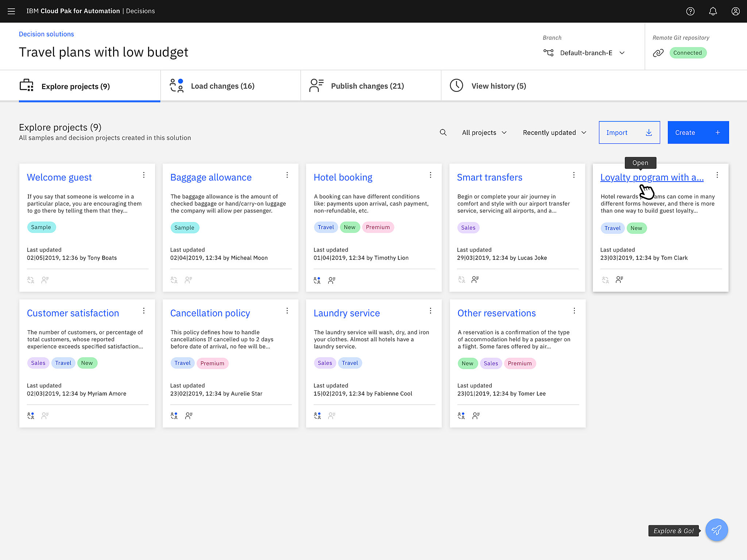The width and height of the screenshot is (747, 560).
Task: Open overflow menu on Other reservations card
Action: pos(574,311)
